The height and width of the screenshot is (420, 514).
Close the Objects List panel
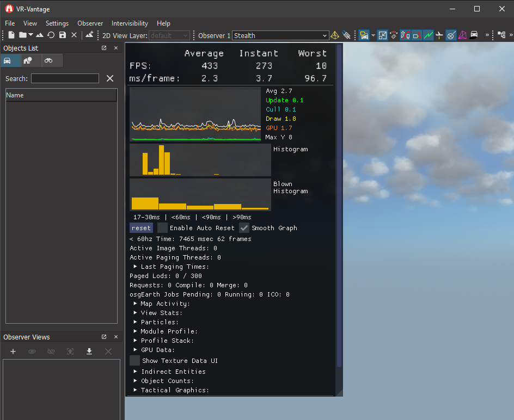point(116,48)
